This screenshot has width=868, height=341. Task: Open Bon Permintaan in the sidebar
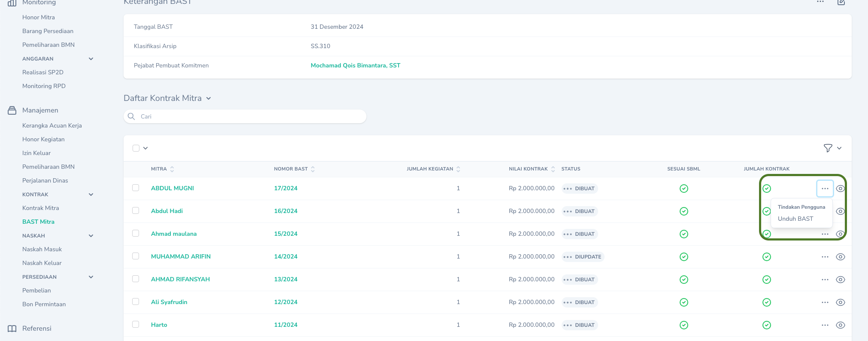pos(44,304)
